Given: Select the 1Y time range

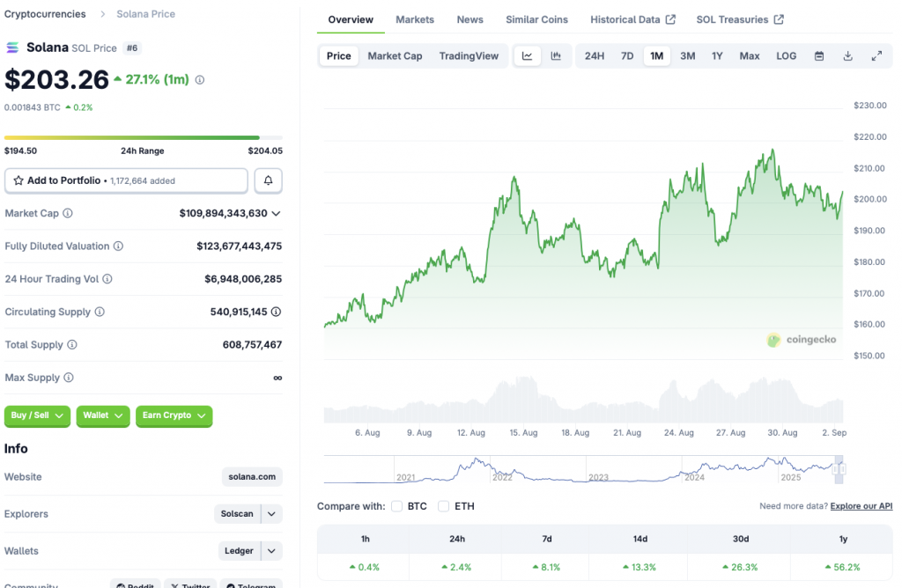Looking at the screenshot, I should (717, 55).
